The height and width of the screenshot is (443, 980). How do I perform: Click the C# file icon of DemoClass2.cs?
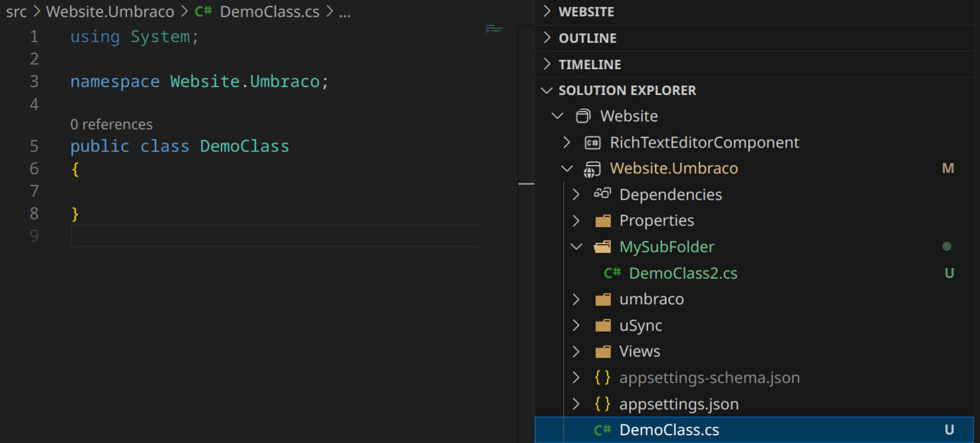(x=613, y=273)
